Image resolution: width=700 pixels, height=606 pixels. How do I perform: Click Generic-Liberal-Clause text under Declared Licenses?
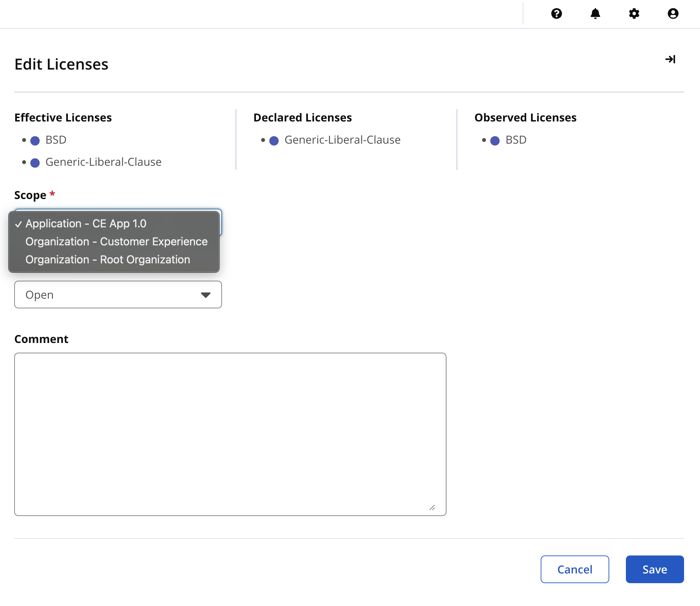point(342,140)
